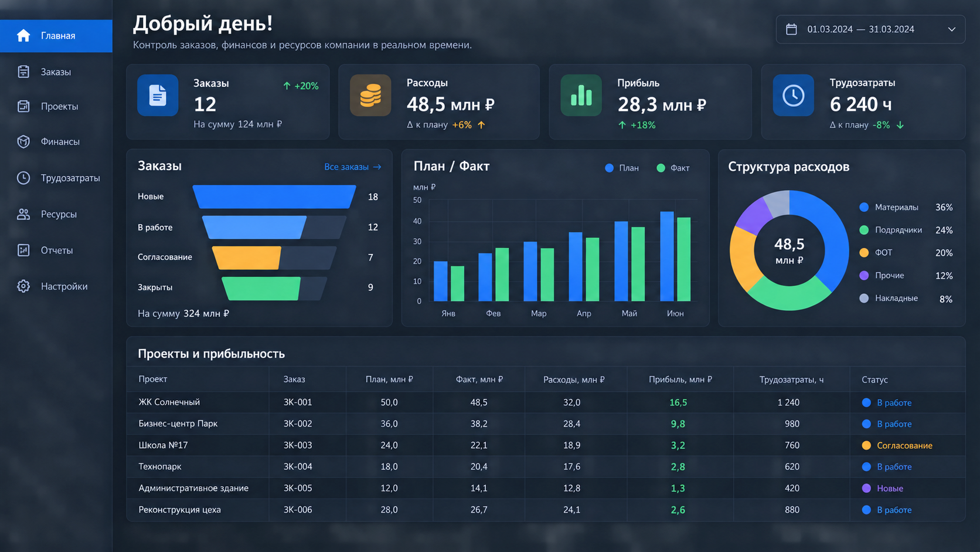980x552 pixels.
Task: Click the Отчеты chart icon
Action: click(23, 250)
